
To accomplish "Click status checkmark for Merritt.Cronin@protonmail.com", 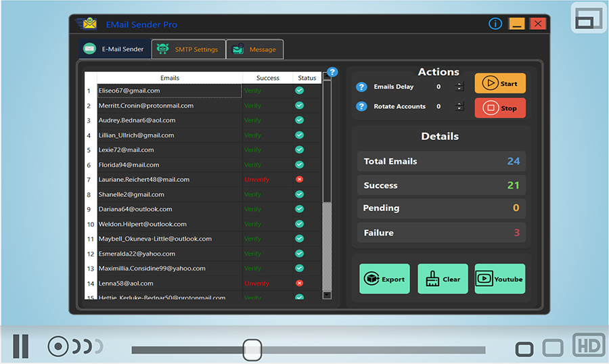I will [x=300, y=106].
